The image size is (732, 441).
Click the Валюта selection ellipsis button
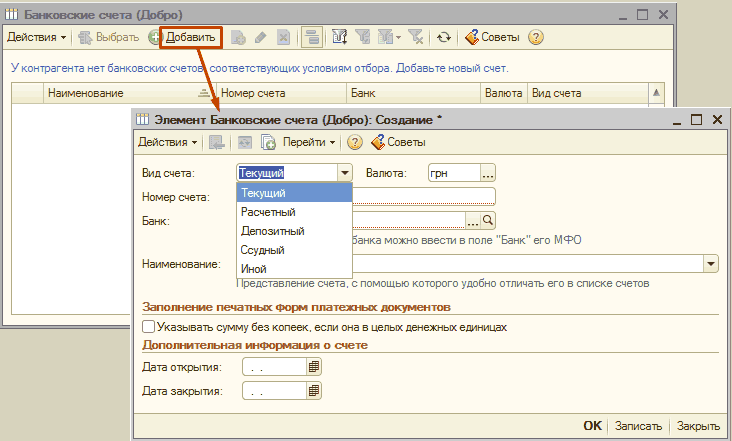tap(489, 173)
